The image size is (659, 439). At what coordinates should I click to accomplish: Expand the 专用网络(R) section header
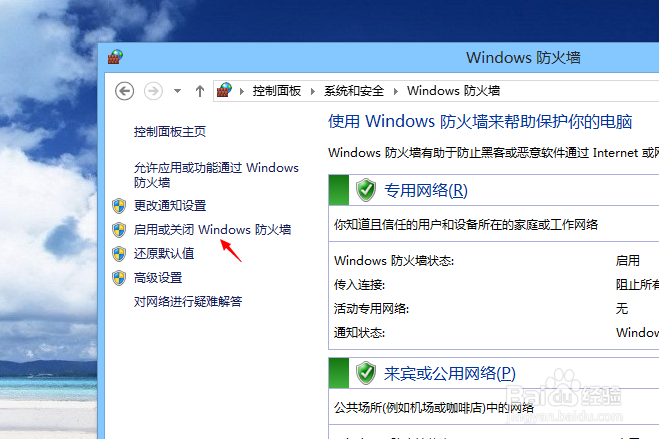[426, 190]
